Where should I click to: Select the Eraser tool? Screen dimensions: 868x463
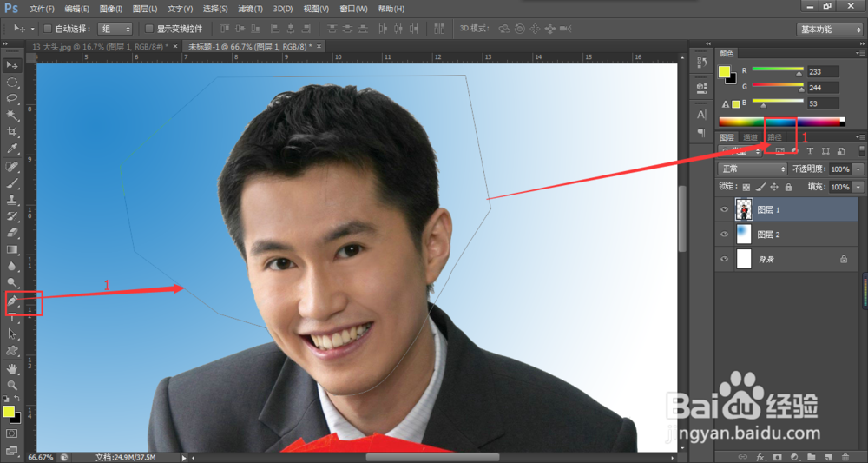click(12, 233)
